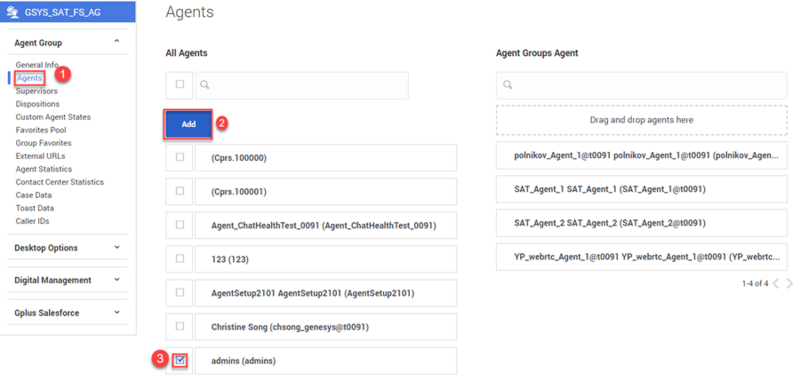The height and width of the screenshot is (381, 800).
Task: Select polnikov_Agent_1@t0091 in group list
Action: tap(641, 156)
